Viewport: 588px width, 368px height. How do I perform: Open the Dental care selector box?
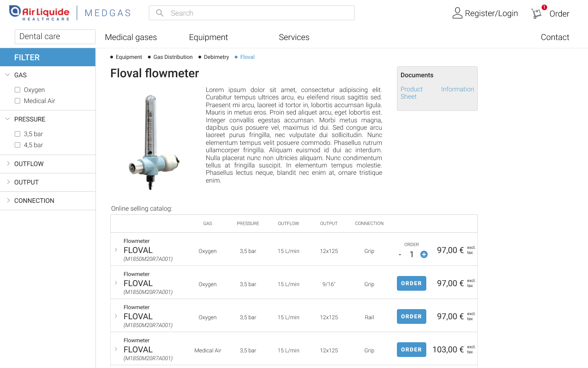tap(55, 37)
